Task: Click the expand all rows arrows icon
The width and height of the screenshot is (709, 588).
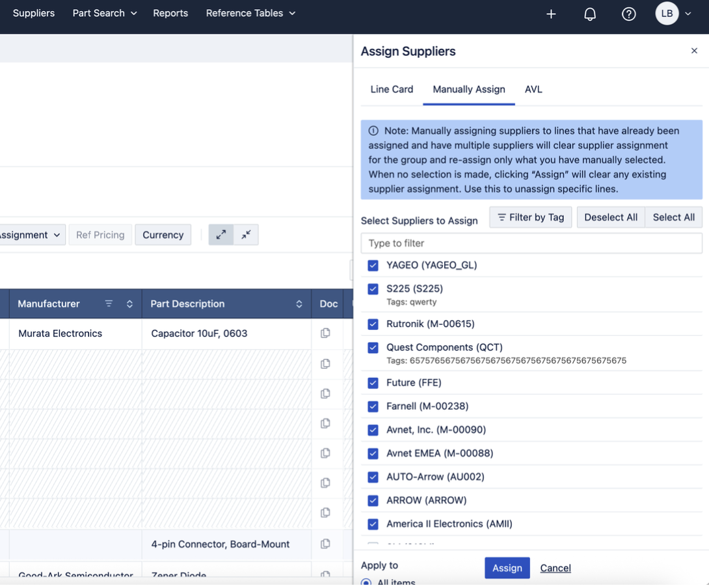Action: [x=221, y=235]
